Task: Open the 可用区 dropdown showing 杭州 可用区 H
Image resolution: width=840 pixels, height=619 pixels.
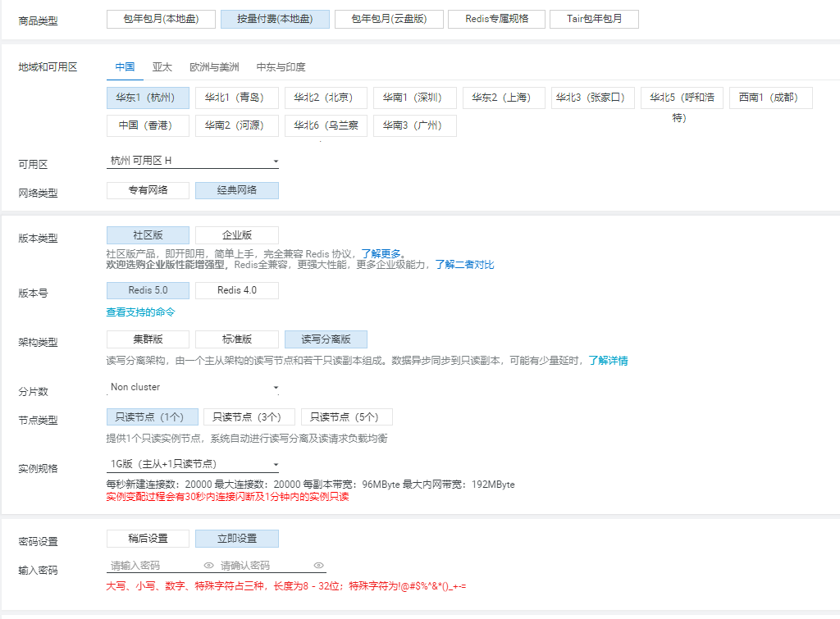Action: pyautogui.click(x=194, y=161)
